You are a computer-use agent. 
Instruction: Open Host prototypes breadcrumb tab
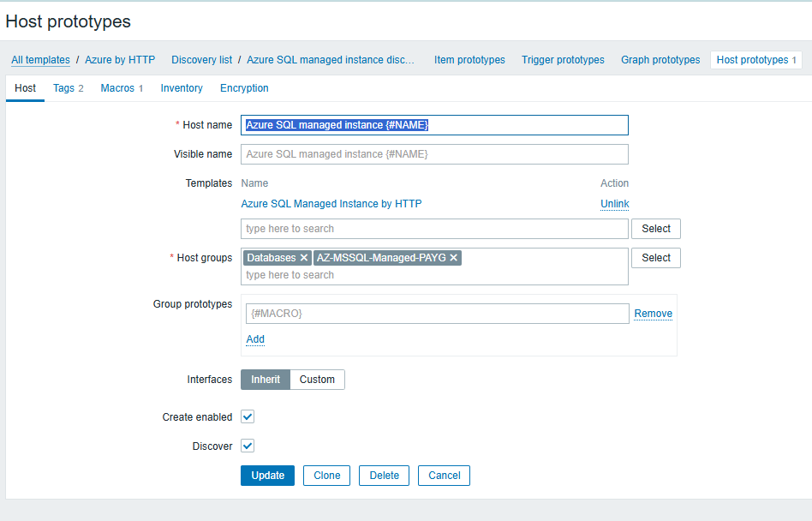[x=756, y=60]
